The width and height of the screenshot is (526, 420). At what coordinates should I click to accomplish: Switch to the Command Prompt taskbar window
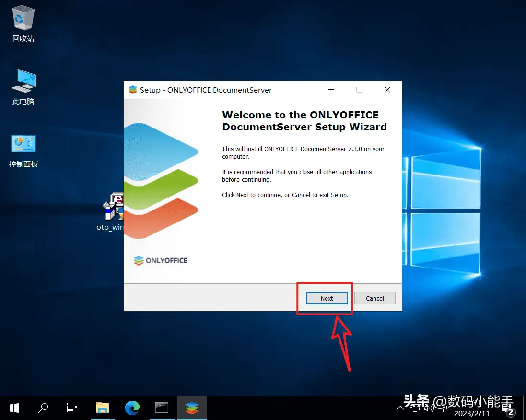click(162, 408)
